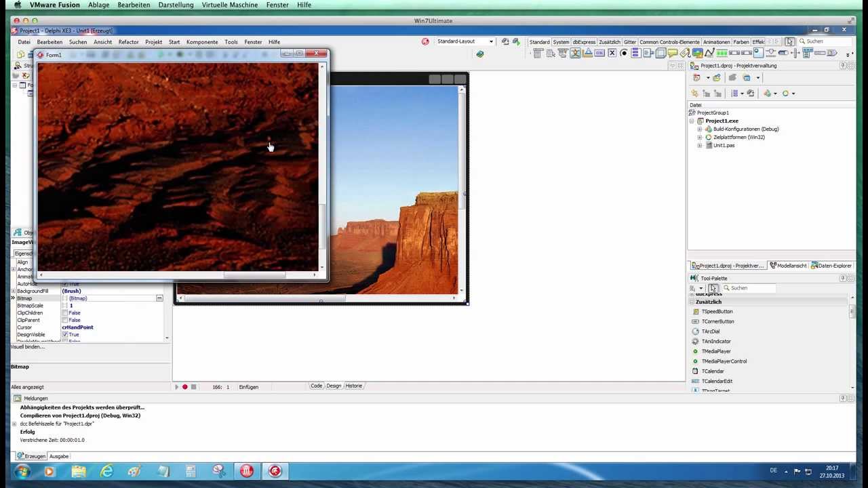Toggle the DesignVisible True checkbox
Viewport: 868px width, 488px height.
point(65,335)
